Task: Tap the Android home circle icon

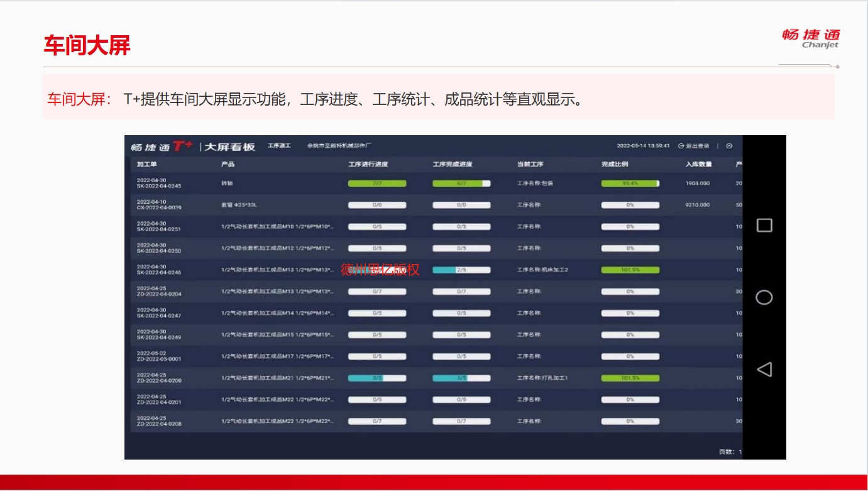Action: click(764, 297)
